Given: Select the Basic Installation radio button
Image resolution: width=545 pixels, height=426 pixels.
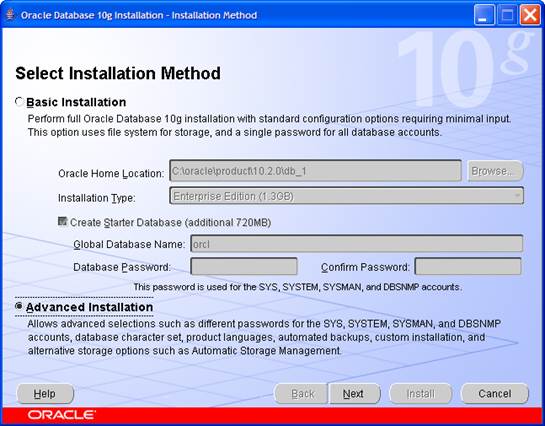Looking at the screenshot, I should click(x=19, y=101).
